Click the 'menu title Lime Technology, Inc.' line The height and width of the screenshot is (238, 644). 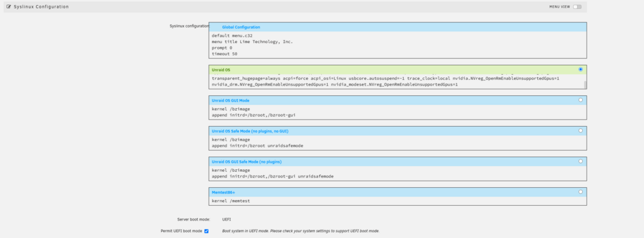point(252,41)
